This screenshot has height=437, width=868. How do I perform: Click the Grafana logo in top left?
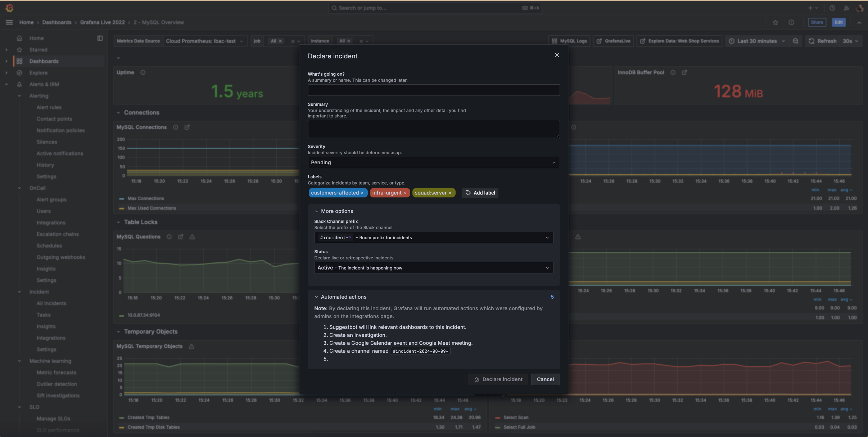(x=10, y=8)
